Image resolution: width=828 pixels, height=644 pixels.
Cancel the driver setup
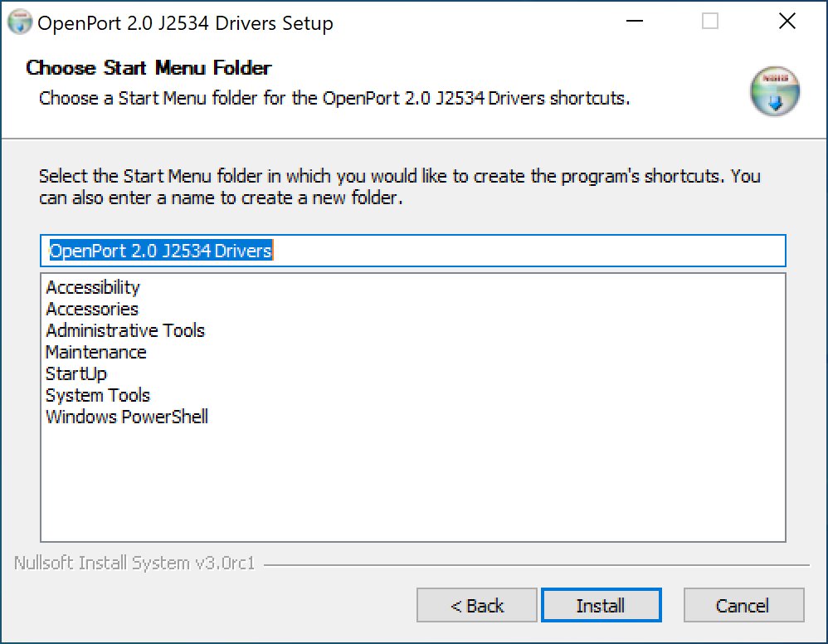point(743,605)
